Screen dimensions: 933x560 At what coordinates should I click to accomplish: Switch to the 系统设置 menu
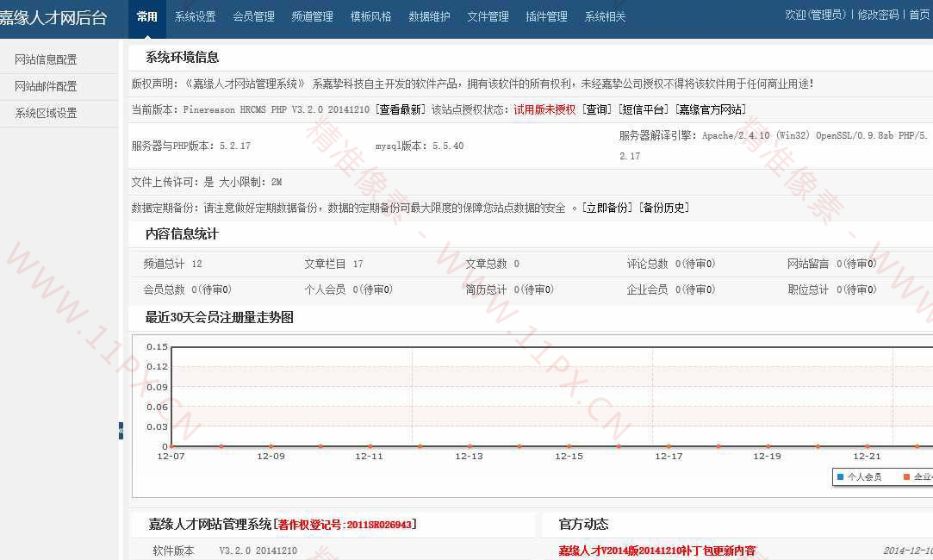(196, 16)
